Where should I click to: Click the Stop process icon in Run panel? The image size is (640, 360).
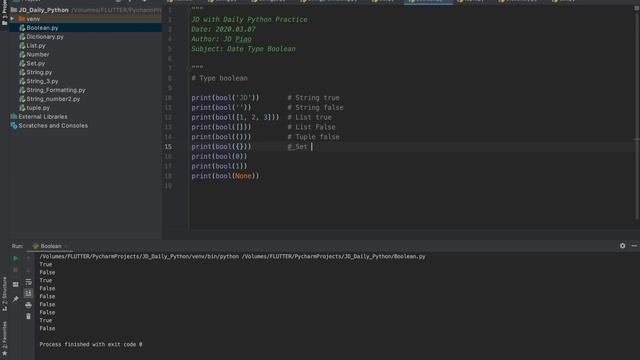[x=16, y=270]
